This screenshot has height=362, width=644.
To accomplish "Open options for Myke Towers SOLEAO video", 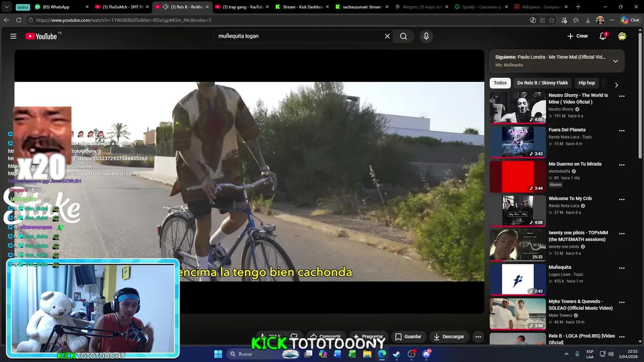I will pyautogui.click(x=622, y=303).
